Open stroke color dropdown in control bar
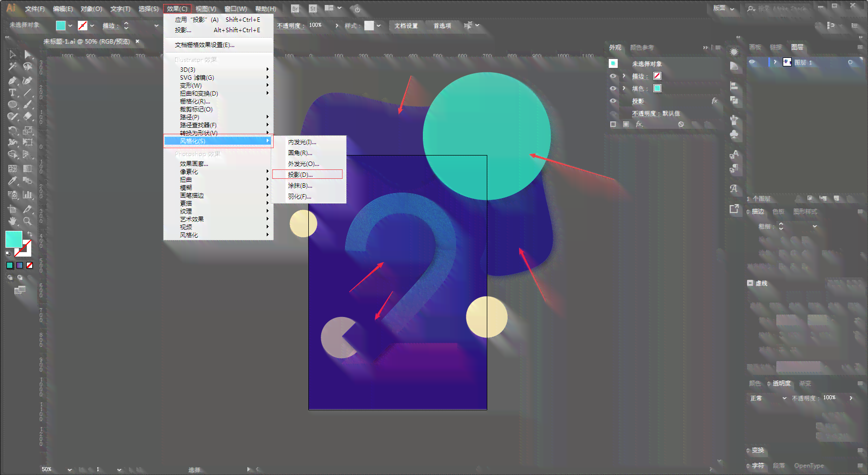The image size is (868, 475). [x=92, y=25]
